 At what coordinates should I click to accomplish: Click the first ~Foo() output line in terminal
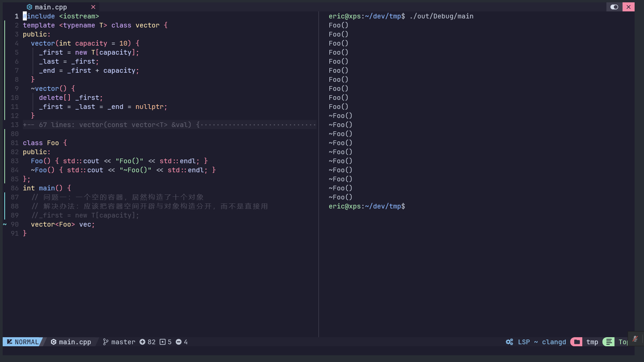point(340,116)
